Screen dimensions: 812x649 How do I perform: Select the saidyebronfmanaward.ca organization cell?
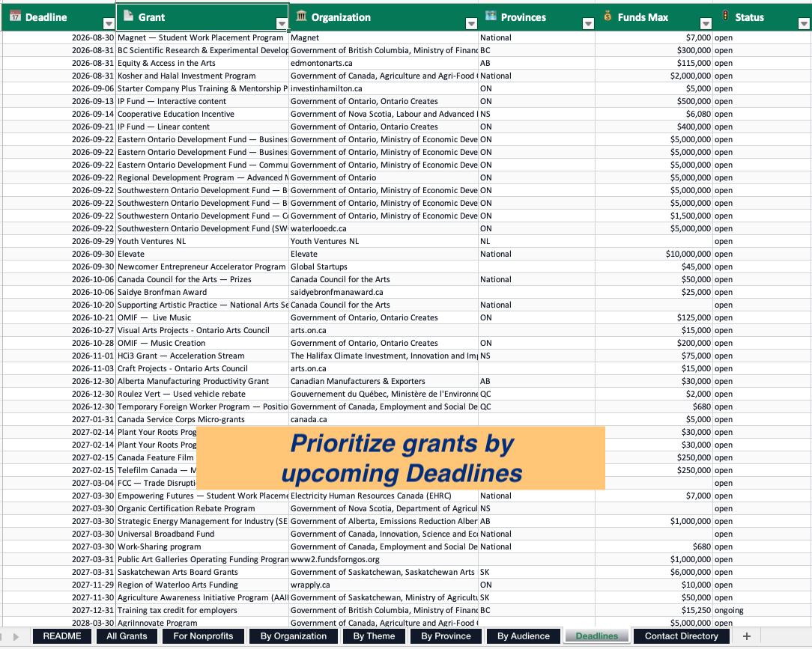pos(384,293)
